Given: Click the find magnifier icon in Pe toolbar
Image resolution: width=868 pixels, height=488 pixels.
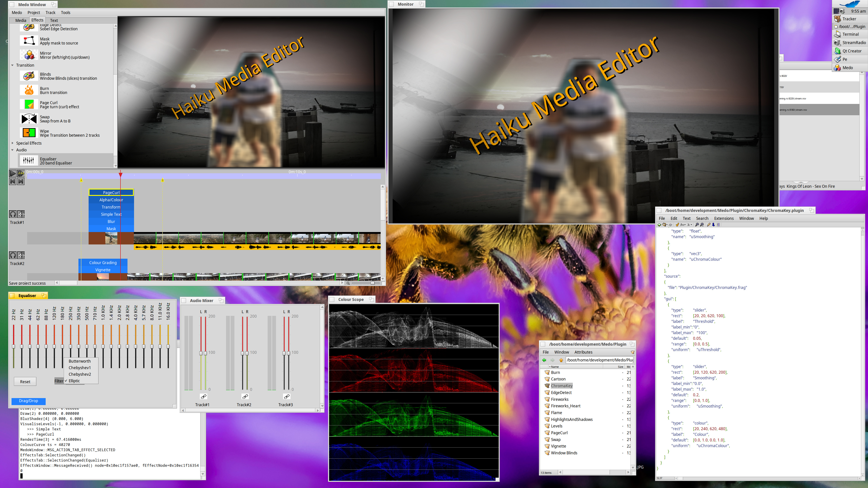Looking at the screenshot, I should [x=697, y=225].
